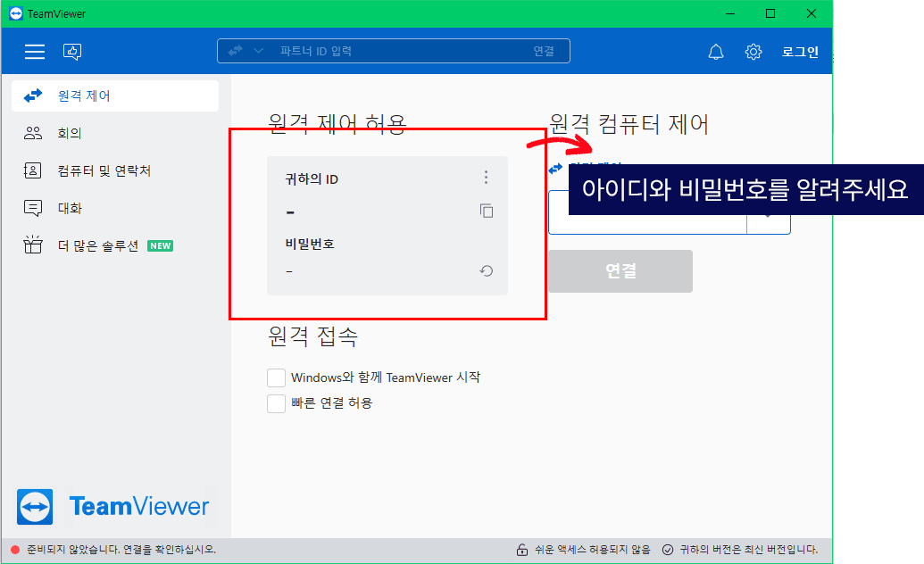Open the notifications bell
Image resolution: width=924 pixels, height=564 pixels.
click(x=716, y=52)
